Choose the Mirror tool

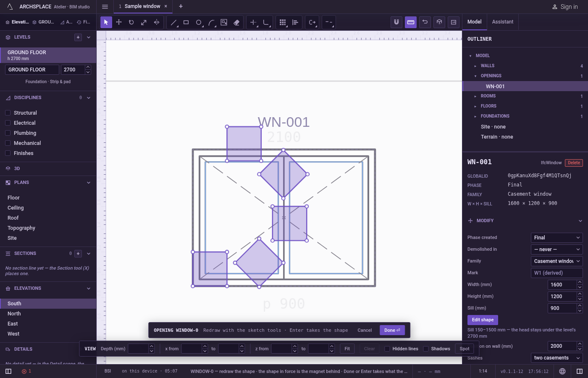tap(157, 22)
